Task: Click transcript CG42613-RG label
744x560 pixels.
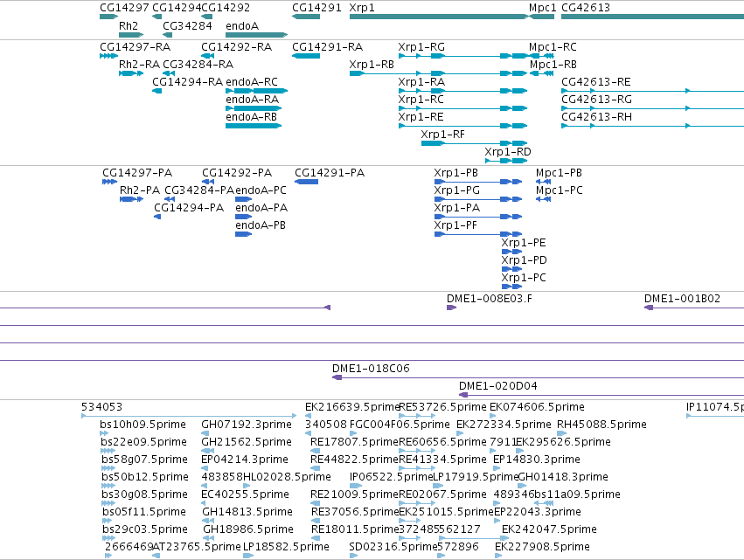Action: pos(596,100)
